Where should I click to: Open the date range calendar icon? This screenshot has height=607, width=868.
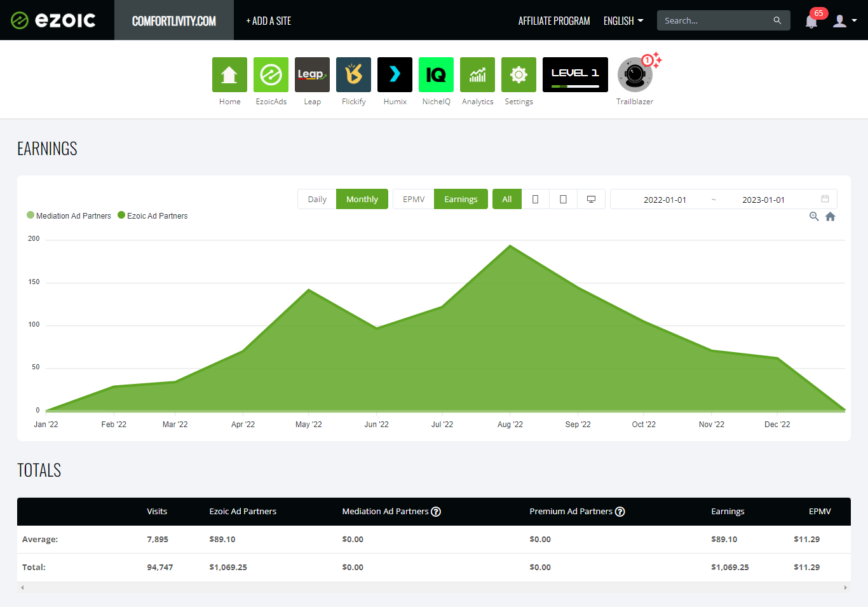point(825,199)
